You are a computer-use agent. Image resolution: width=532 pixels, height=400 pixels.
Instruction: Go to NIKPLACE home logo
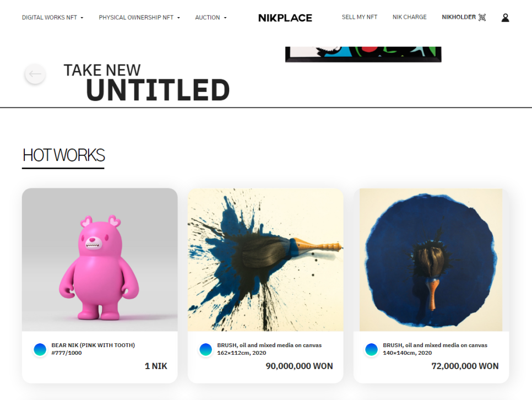(x=285, y=18)
